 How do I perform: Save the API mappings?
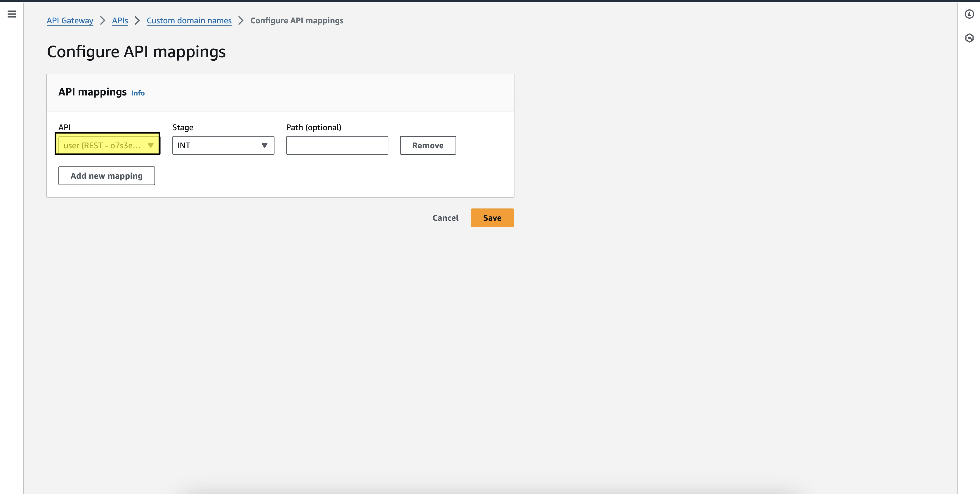tap(492, 218)
